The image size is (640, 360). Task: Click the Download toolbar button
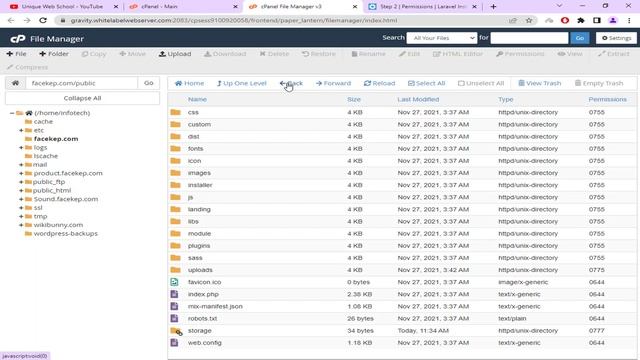click(225, 54)
